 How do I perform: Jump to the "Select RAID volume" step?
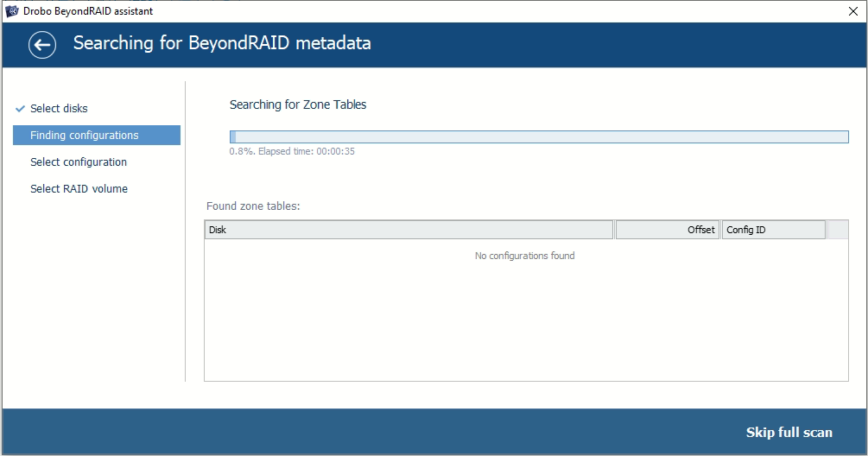tap(79, 189)
